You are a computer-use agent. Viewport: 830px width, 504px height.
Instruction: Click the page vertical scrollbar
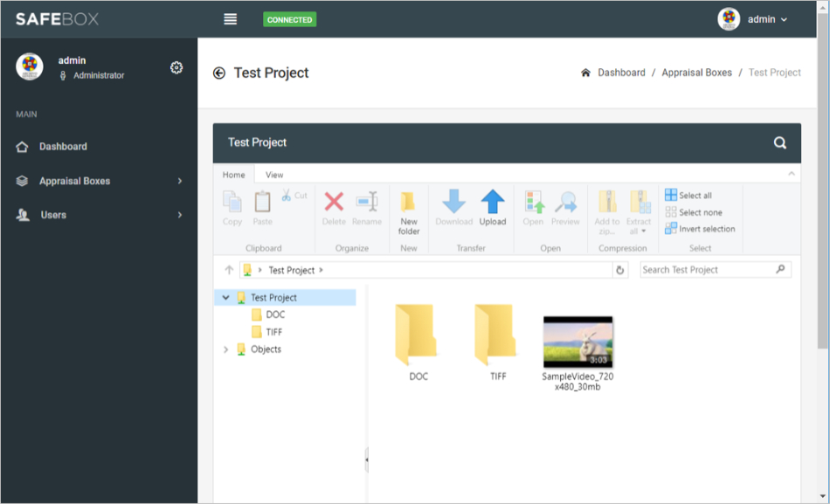823,180
